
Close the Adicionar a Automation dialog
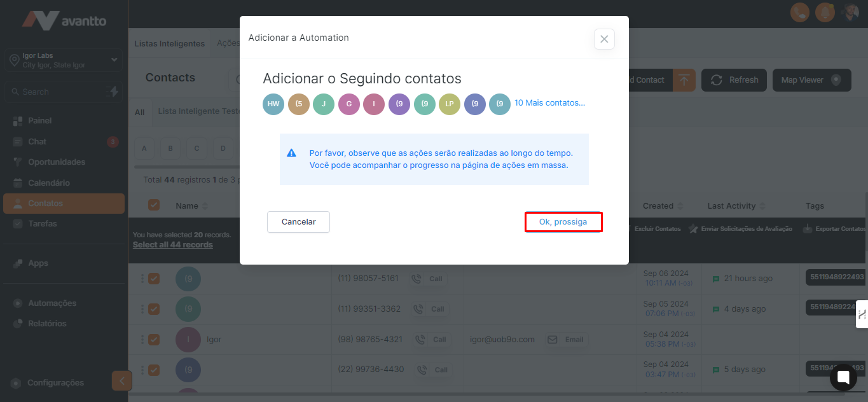tap(604, 39)
